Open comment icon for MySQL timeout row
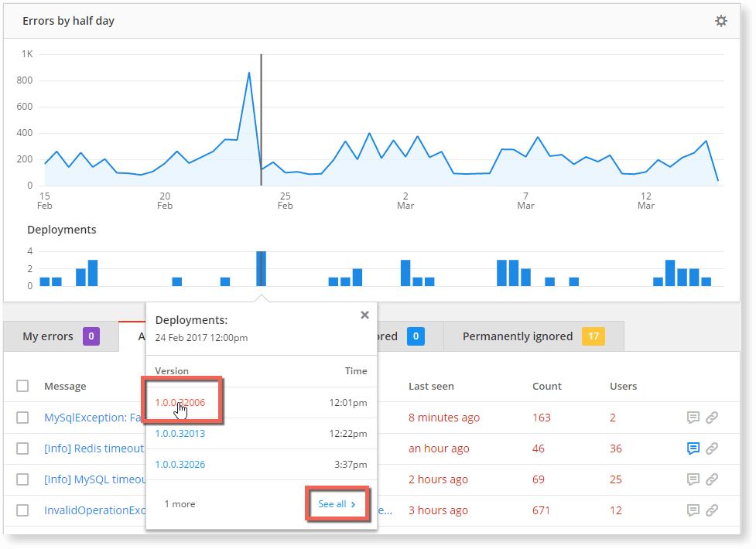 693,479
